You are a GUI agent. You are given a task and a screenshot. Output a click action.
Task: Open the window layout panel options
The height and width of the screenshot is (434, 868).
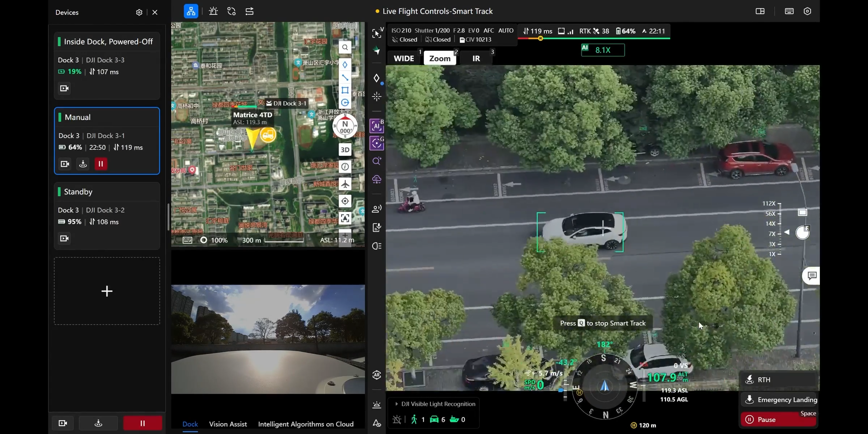coord(760,11)
